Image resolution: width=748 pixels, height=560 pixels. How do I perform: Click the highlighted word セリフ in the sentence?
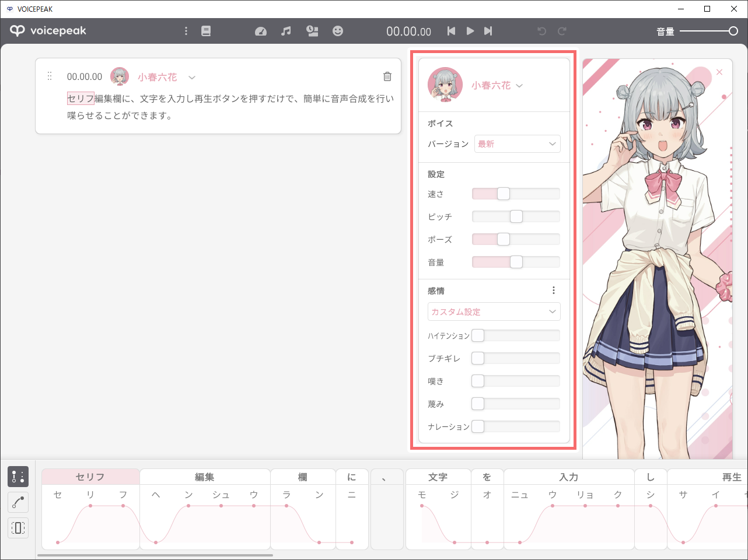pyautogui.click(x=81, y=99)
